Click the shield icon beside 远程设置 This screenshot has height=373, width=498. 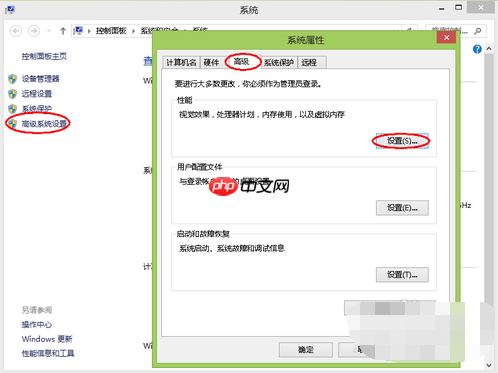click(x=12, y=94)
